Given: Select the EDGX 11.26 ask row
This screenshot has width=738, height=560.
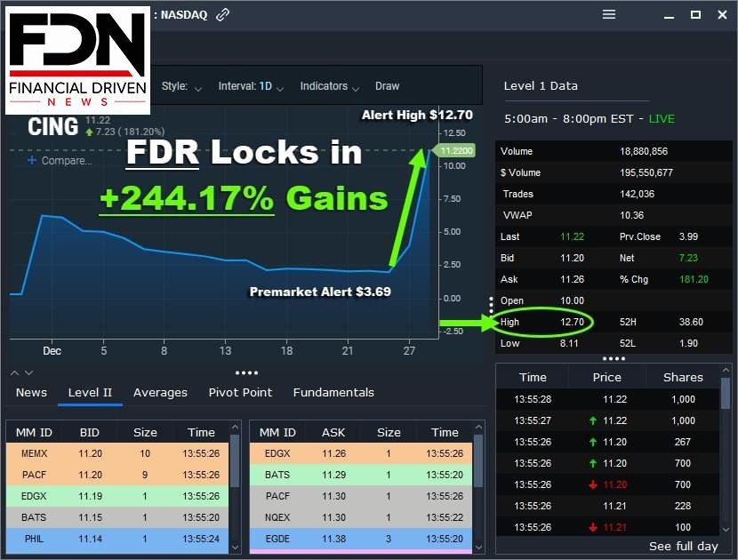Looking at the screenshot, I should 361,453.
